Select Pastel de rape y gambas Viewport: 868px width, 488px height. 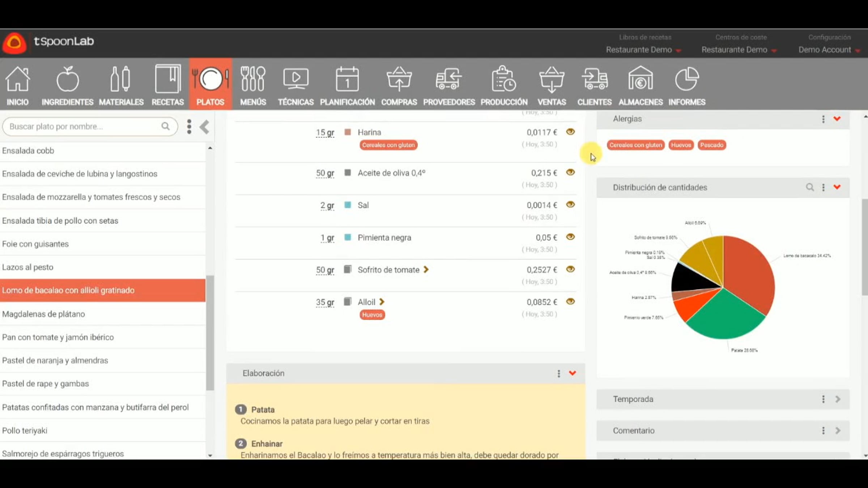103,384
